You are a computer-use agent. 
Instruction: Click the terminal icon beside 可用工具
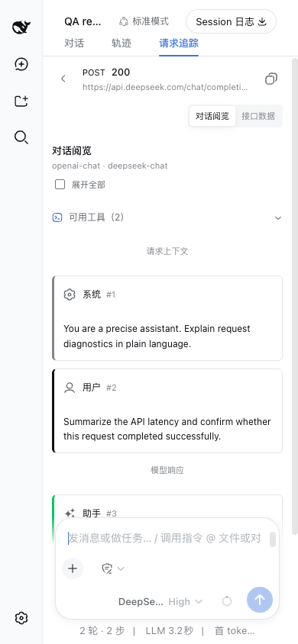coord(57,217)
